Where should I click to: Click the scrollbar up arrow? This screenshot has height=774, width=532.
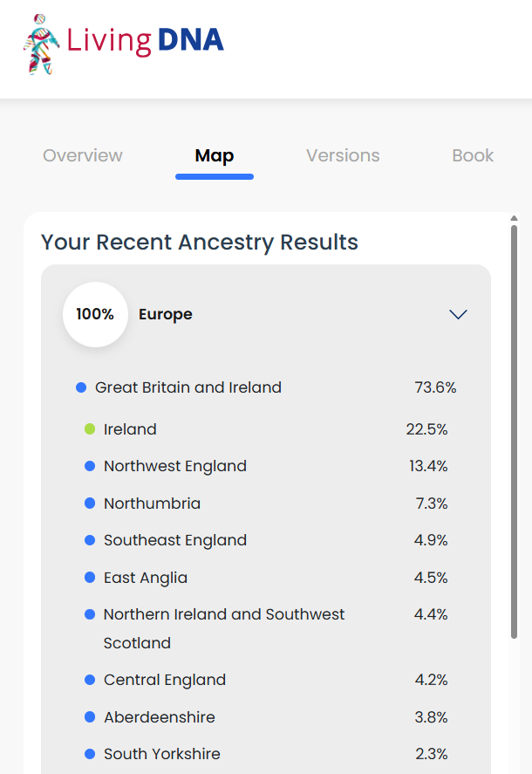[x=514, y=218]
